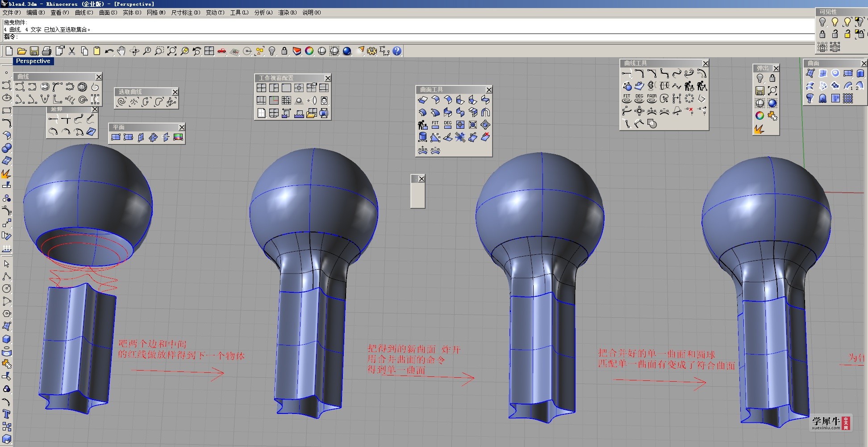Click the Lock padlock icon in main toolbar
The width and height of the screenshot is (868, 447).
tap(284, 51)
